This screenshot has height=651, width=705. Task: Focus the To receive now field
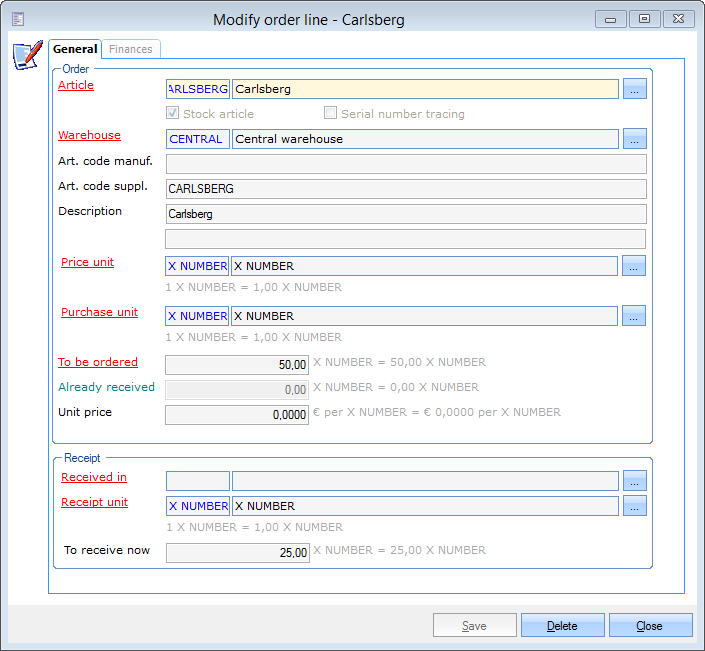237,552
